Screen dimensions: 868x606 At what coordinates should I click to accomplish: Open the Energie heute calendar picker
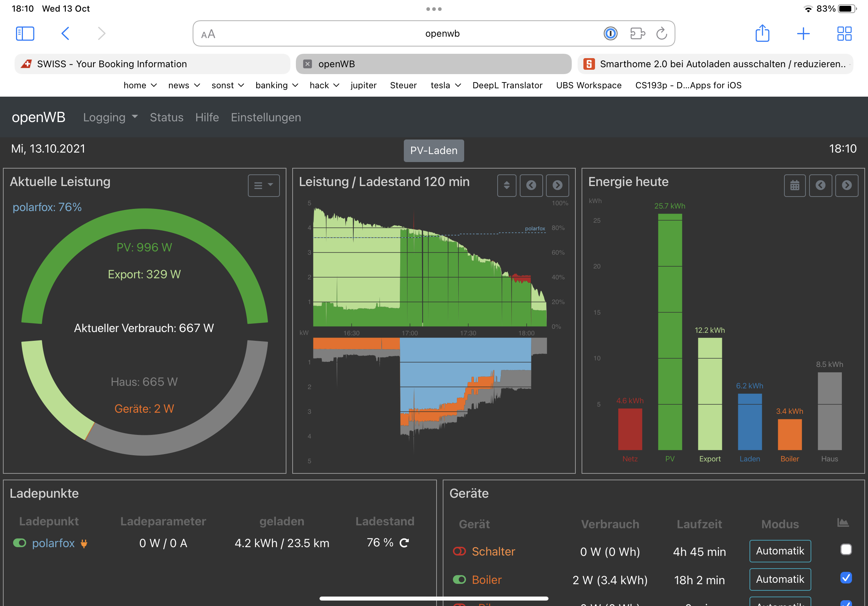point(795,185)
